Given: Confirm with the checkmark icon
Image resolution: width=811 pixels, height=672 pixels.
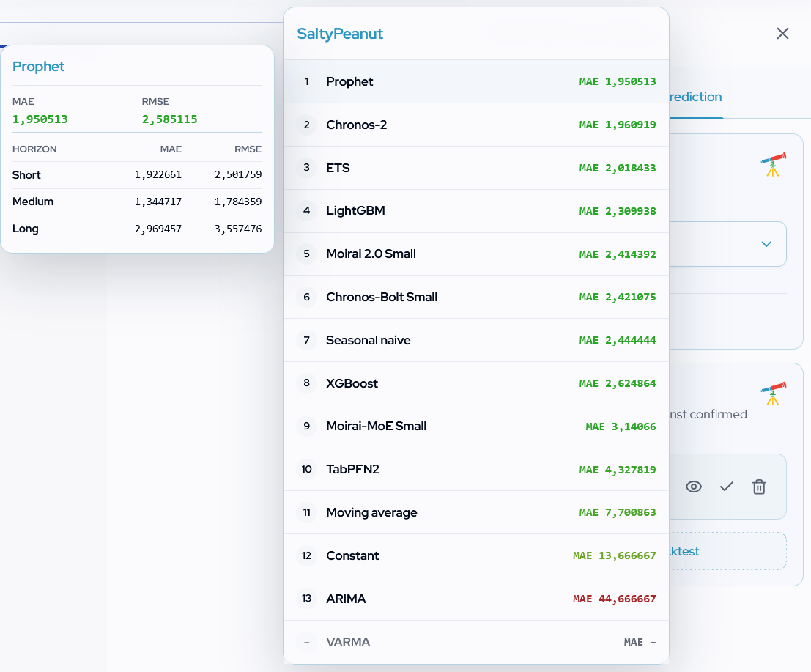Looking at the screenshot, I should 727,487.
